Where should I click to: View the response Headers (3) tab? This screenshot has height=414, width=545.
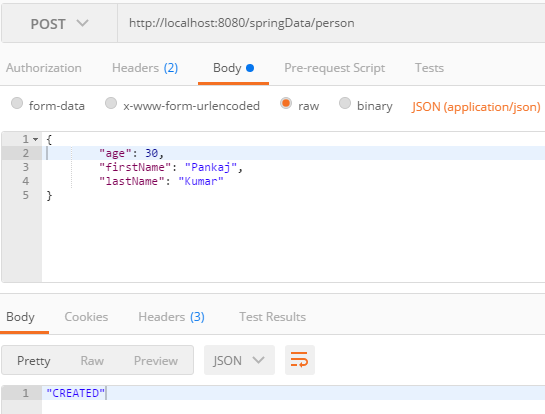pos(171,317)
